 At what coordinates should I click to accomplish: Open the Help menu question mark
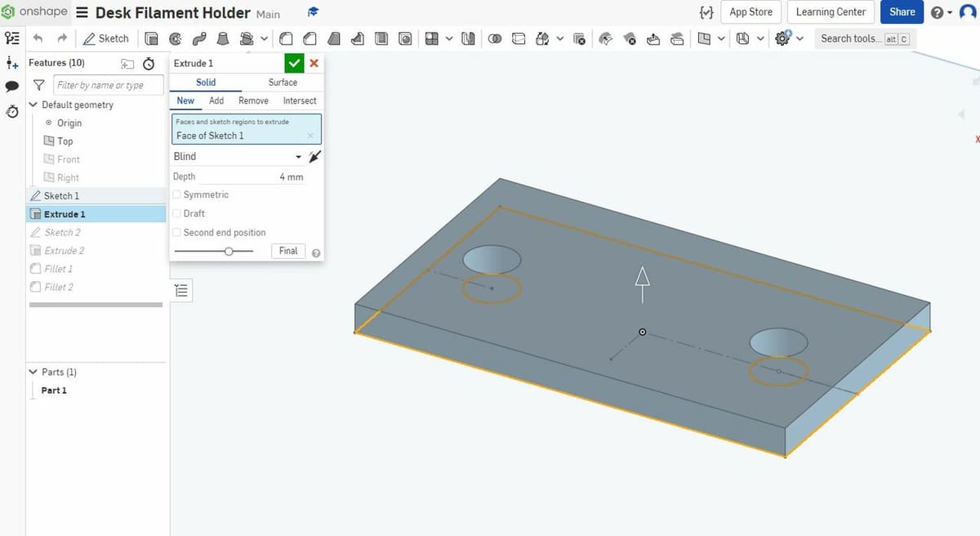[940, 12]
